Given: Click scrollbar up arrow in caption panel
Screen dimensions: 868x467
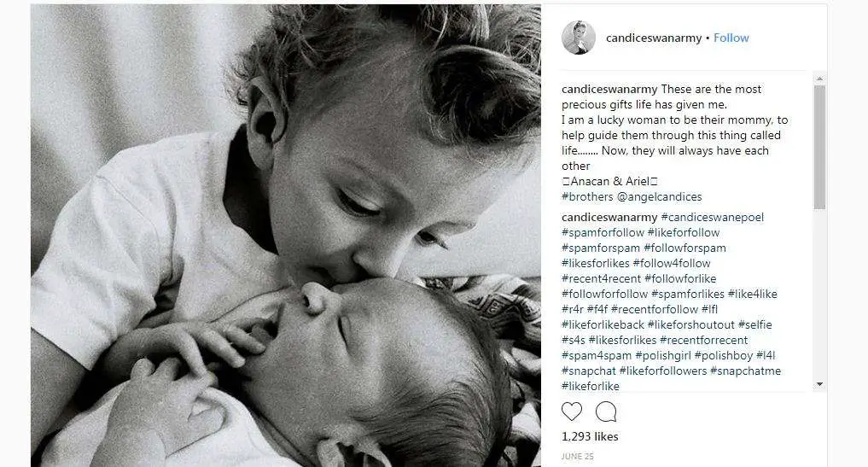Looking at the screenshot, I should coord(820,79).
